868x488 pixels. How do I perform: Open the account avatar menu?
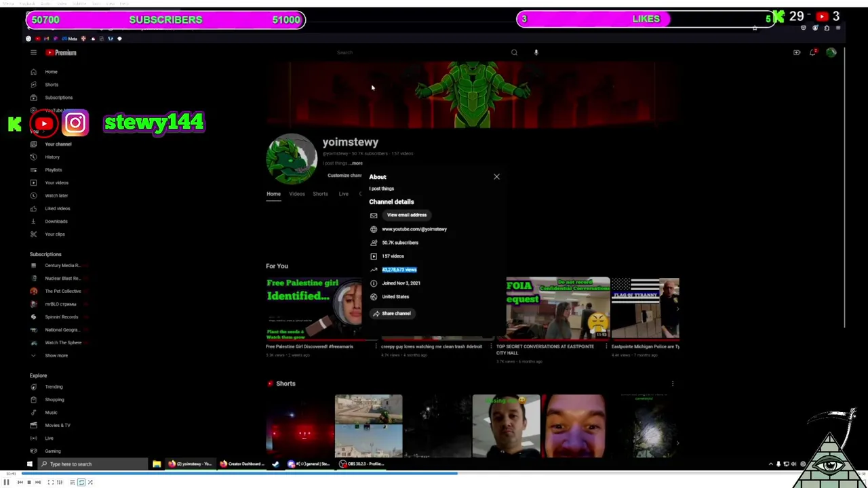pos(831,52)
